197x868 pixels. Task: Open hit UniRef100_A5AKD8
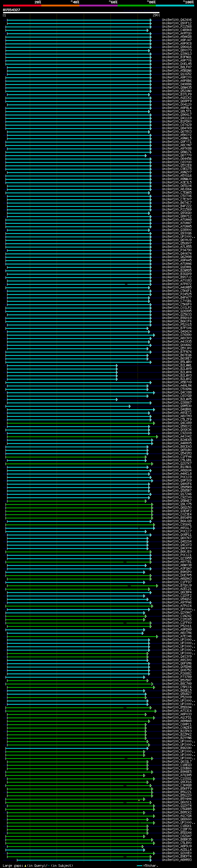(x=177, y=37)
